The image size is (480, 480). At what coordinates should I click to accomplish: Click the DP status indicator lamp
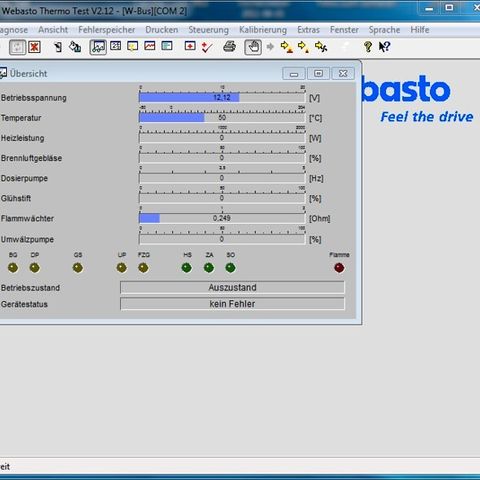(35, 268)
